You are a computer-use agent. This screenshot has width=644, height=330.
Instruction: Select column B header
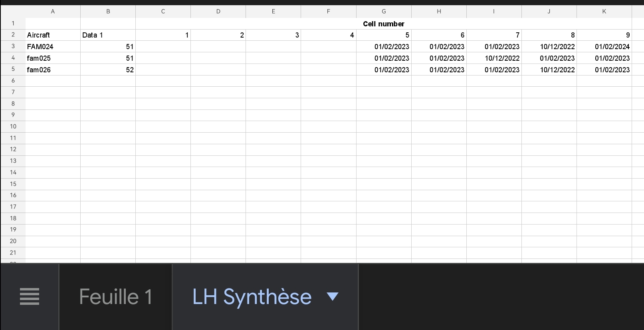point(108,12)
